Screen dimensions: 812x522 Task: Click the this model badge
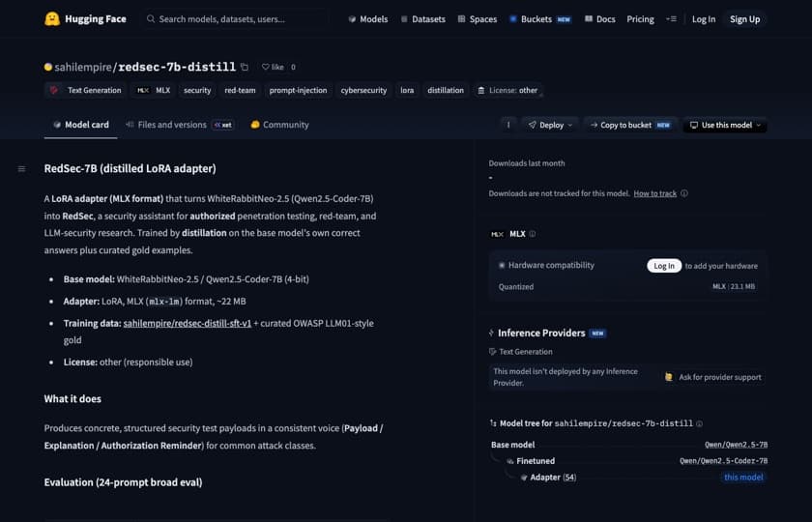(x=743, y=478)
